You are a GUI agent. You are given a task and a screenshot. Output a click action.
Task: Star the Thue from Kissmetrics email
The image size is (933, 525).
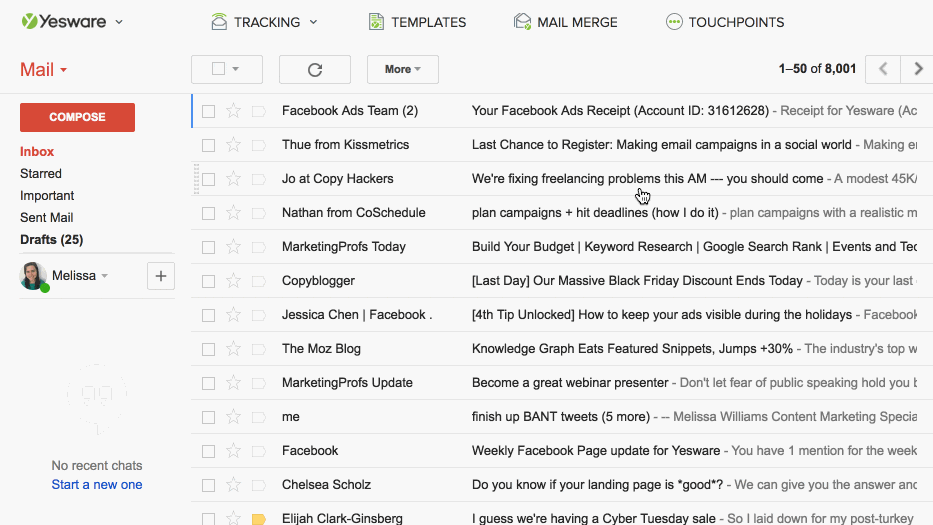(233, 145)
